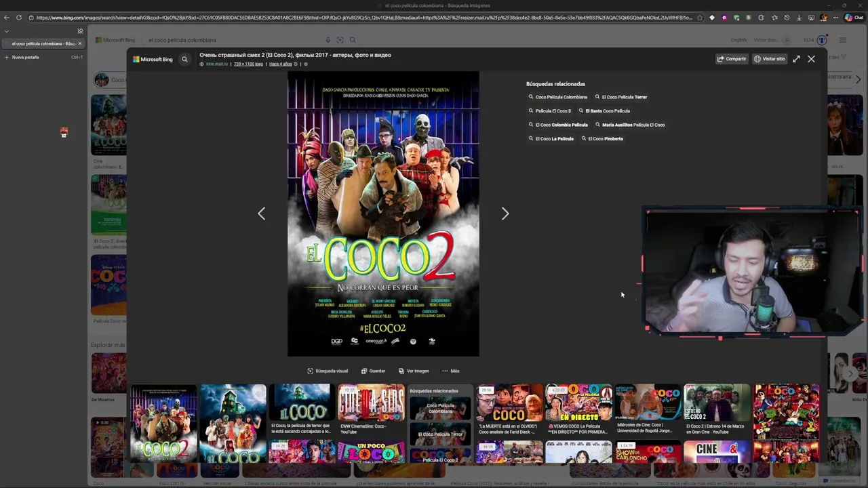868x488 pixels.
Task: Open Búsqueda visual for this image
Action: pyautogui.click(x=328, y=371)
